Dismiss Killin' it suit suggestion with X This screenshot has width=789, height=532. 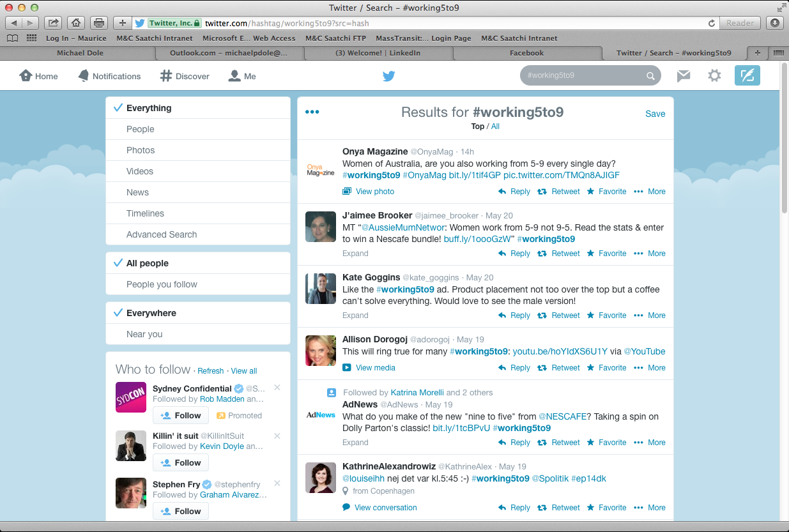tap(277, 436)
